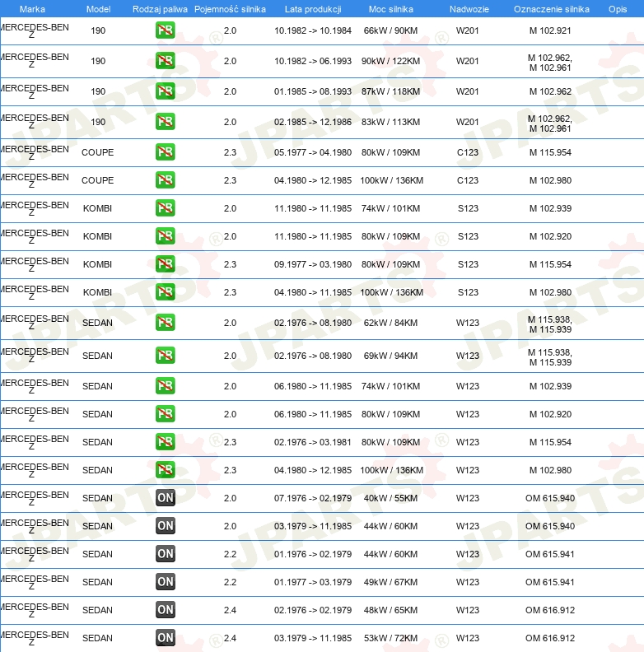The image size is (644, 652).
Task: Click the petrol icon in the SEDAN M 115.954 row
Action: pyautogui.click(x=166, y=442)
